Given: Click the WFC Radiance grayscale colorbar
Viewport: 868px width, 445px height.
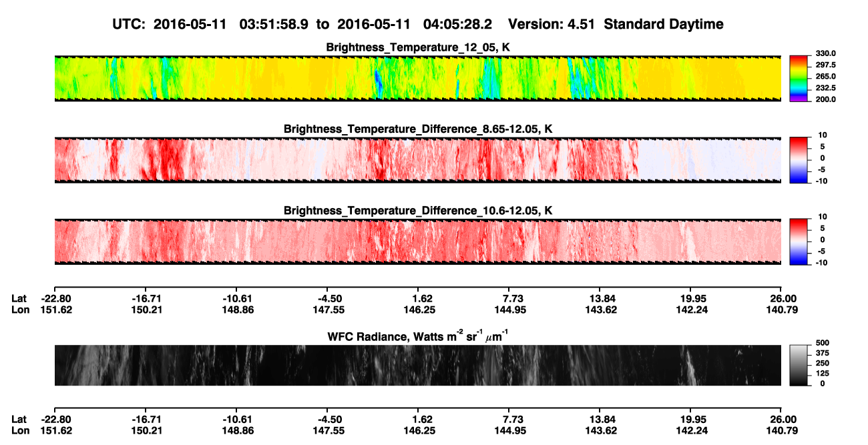Looking at the screenshot, I should 799,364.
